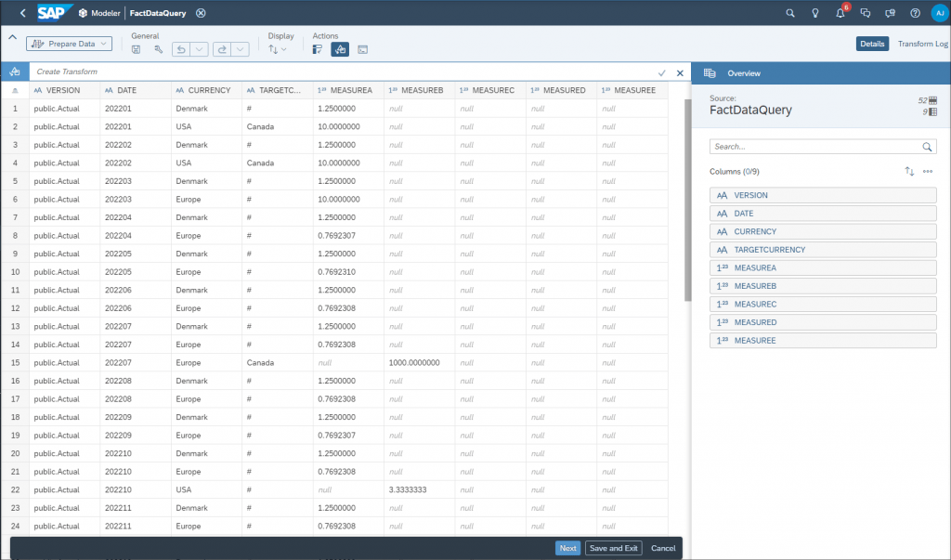The image size is (951, 560).
Task: Click the Cancel button
Action: pyautogui.click(x=663, y=548)
